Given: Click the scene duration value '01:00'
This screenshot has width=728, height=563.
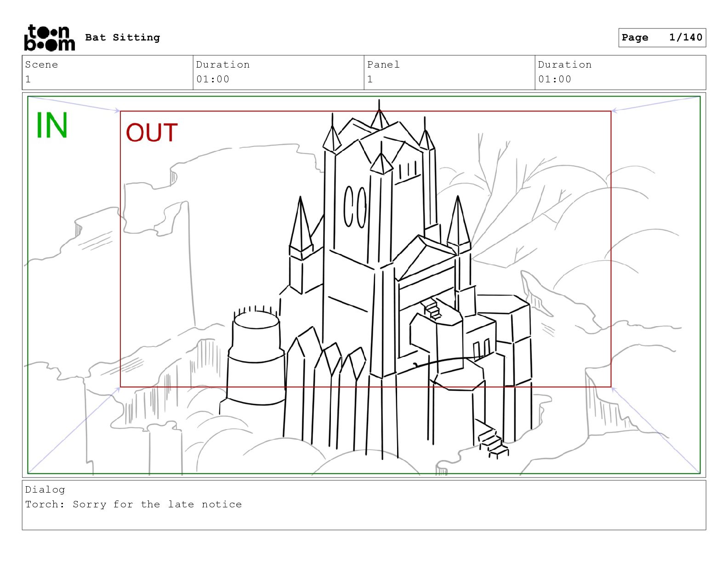Looking at the screenshot, I should (213, 79).
